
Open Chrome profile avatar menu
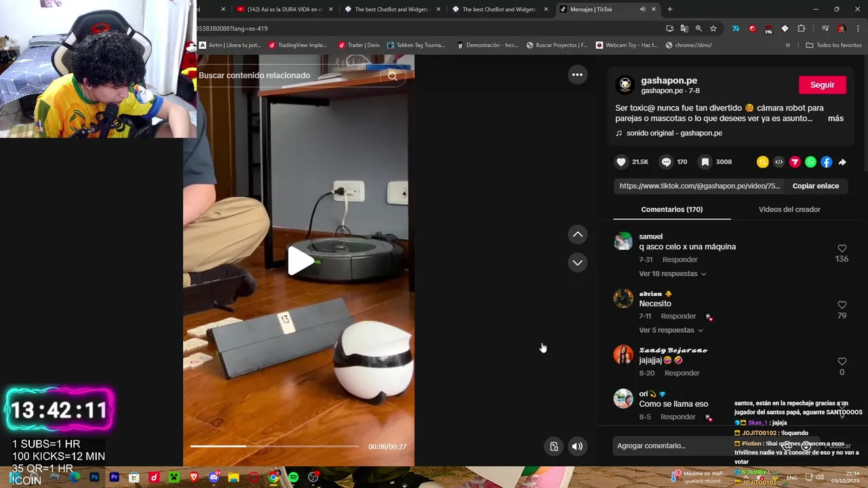(842, 28)
